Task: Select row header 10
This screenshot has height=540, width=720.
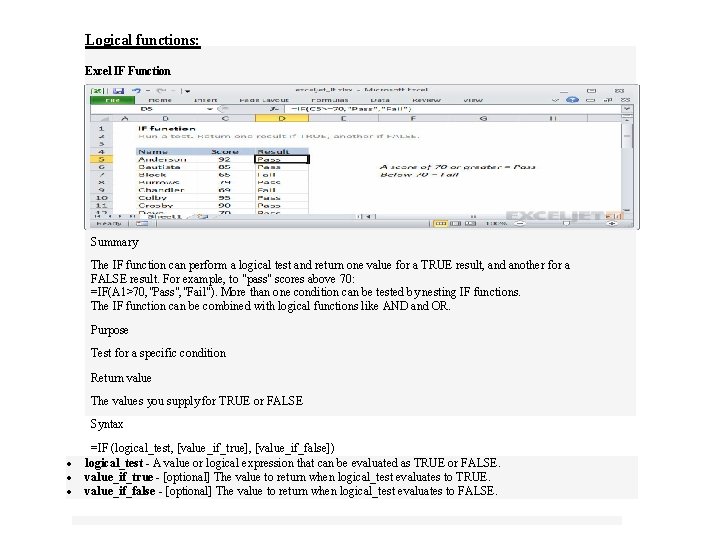Action: 101,198
